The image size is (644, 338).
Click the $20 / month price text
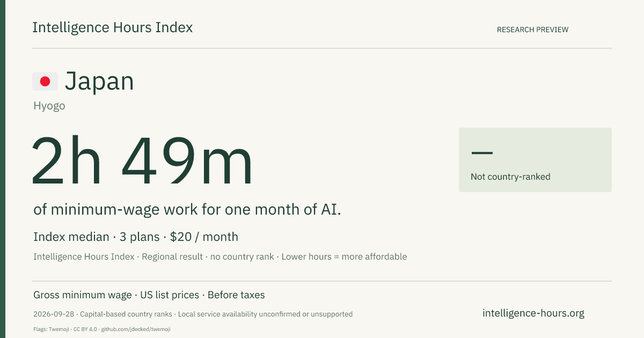pyautogui.click(x=204, y=237)
